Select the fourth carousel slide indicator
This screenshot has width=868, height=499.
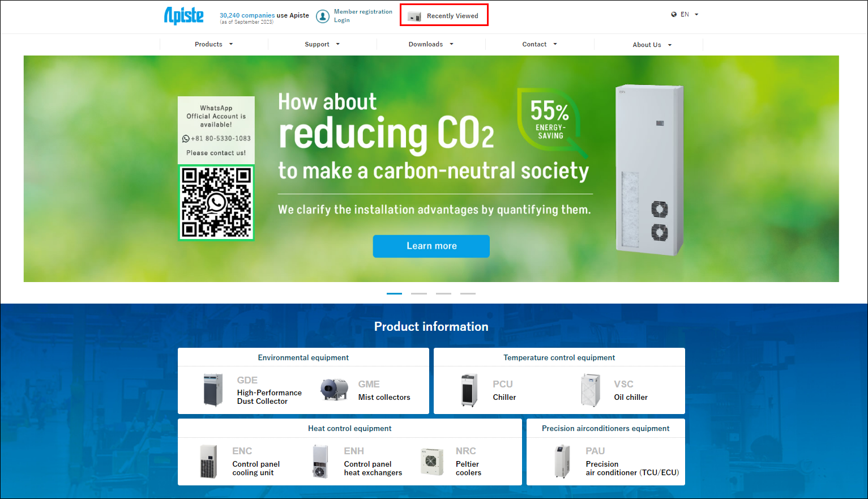click(468, 293)
